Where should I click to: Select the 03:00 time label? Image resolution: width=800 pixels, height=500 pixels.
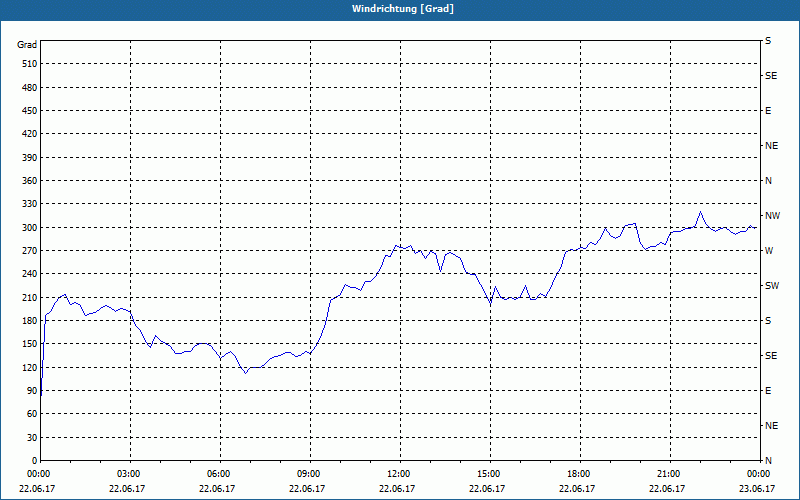[x=127, y=473]
